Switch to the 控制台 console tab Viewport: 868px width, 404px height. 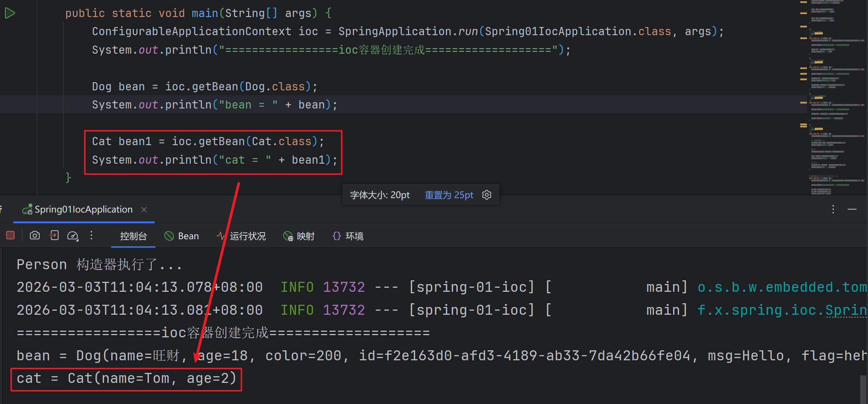click(x=133, y=236)
